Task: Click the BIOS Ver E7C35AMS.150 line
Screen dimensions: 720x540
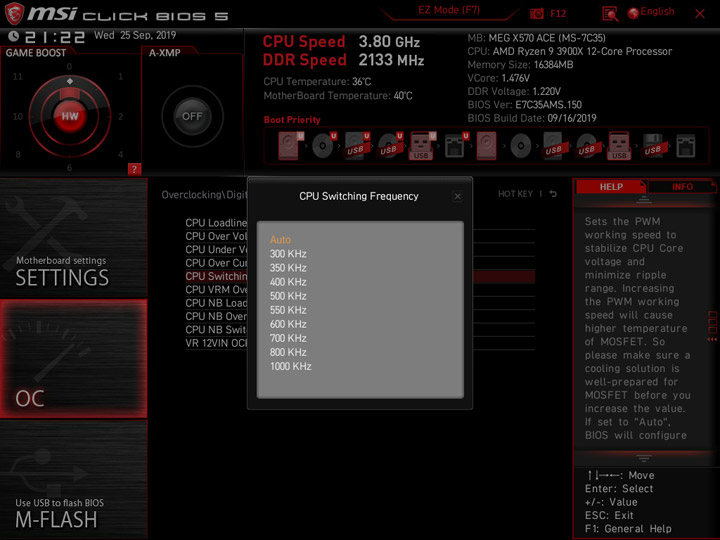Action: pyautogui.click(x=524, y=105)
